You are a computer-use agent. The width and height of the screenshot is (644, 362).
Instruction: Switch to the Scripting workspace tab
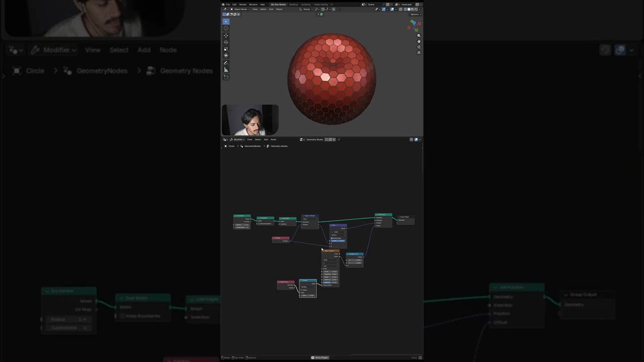pyautogui.click(x=306, y=5)
